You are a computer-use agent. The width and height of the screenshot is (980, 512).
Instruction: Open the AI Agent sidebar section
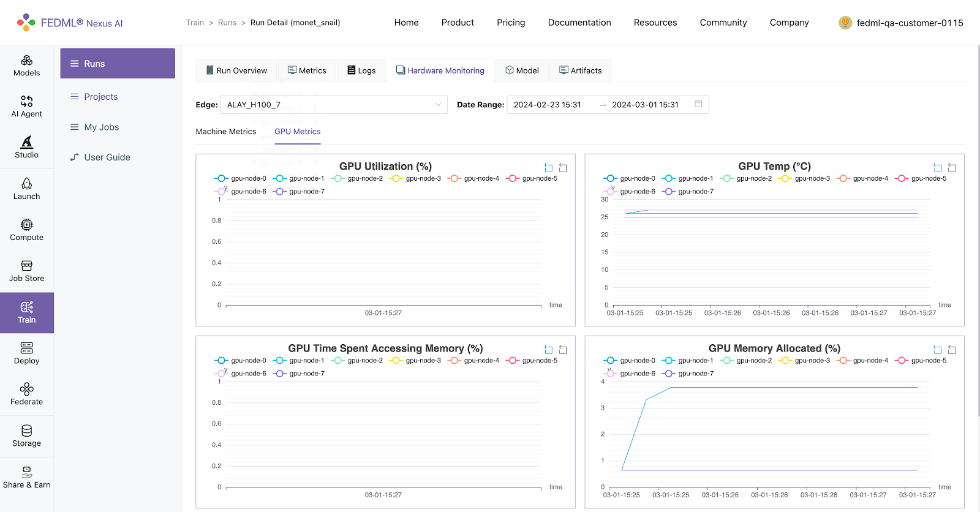[26, 107]
